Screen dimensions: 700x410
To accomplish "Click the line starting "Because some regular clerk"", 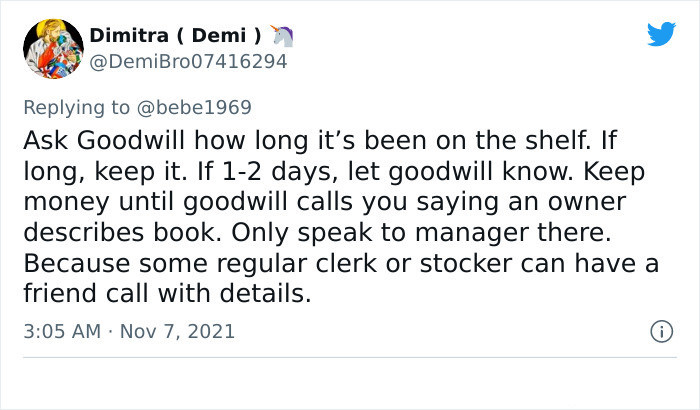I will point(340,264).
